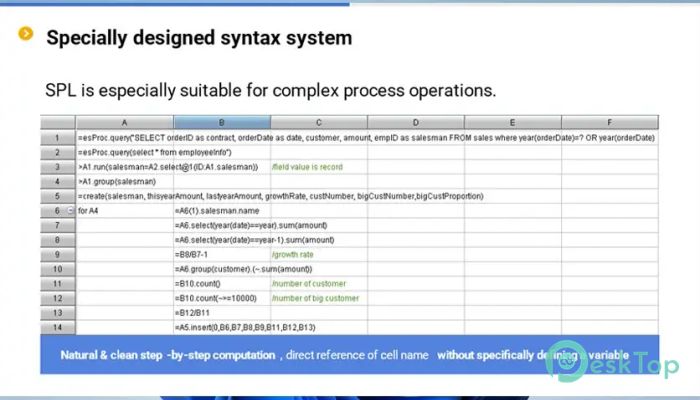This screenshot has height=400, width=700.
Task: Select row 2 header
Action: pos(58,153)
